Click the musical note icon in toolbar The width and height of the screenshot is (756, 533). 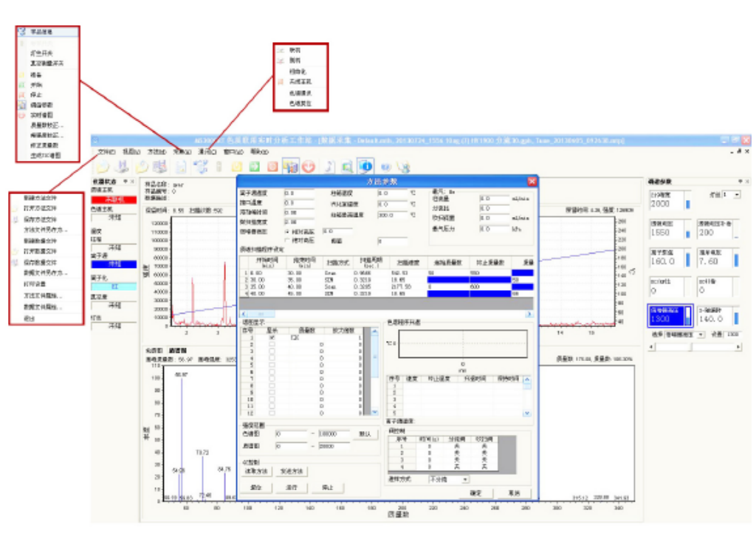329,166
